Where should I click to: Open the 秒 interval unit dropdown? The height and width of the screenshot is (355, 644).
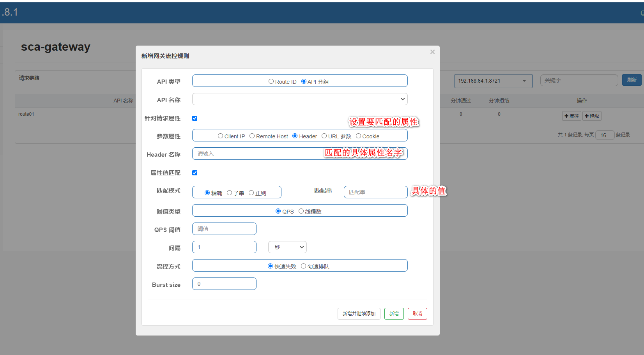coord(287,247)
